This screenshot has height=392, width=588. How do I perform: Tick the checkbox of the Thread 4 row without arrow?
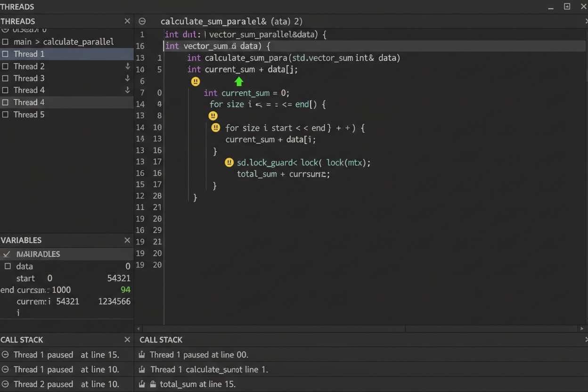click(x=5, y=102)
